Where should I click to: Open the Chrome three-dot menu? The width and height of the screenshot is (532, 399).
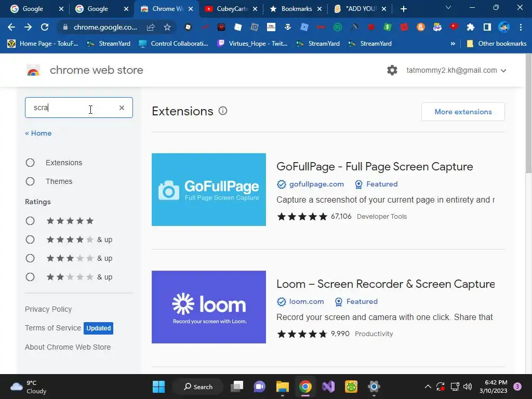(521, 27)
